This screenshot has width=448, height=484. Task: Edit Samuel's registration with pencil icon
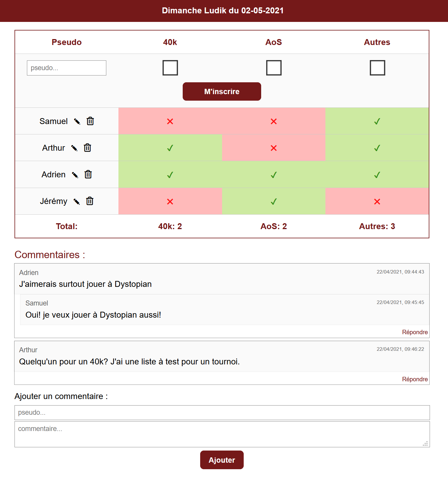[77, 121]
